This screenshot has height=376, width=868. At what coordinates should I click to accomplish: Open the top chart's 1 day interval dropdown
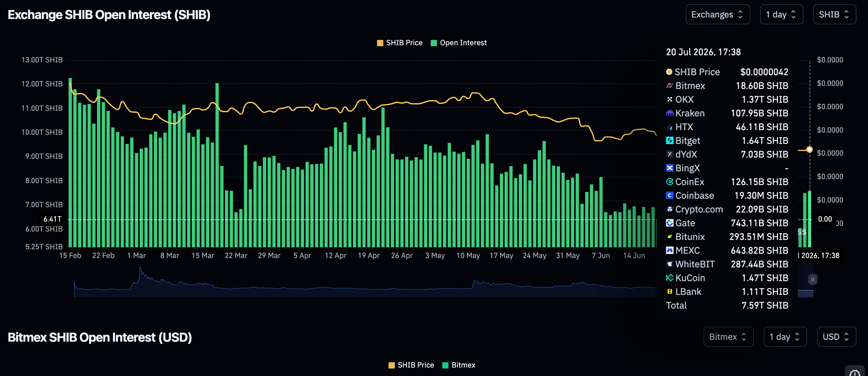point(782,14)
